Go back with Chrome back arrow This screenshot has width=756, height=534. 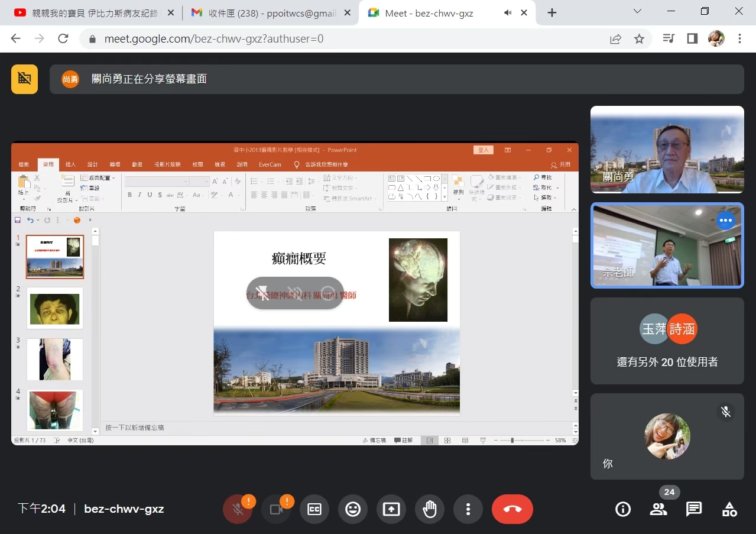click(16, 38)
